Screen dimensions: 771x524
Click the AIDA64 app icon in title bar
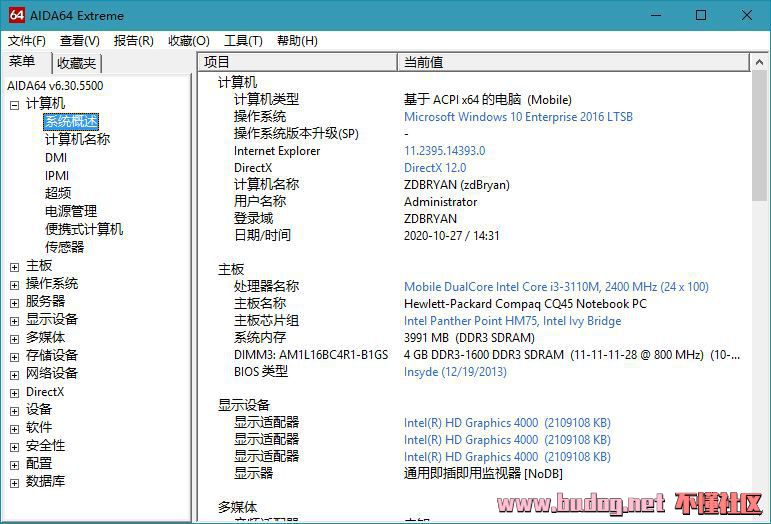pyautogui.click(x=16, y=15)
